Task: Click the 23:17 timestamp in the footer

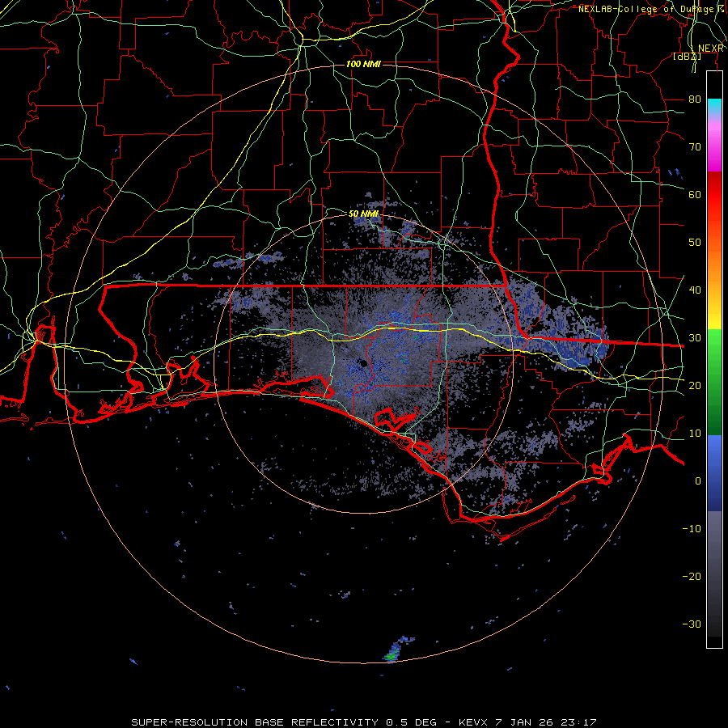Action: pos(578,722)
